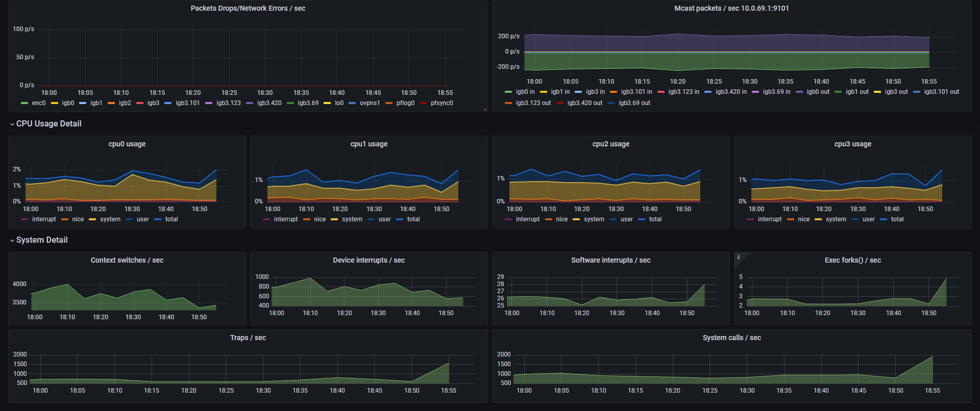980x411 pixels.
Task: Toggle igb1 series in Packets Drops legend
Action: 96,103
